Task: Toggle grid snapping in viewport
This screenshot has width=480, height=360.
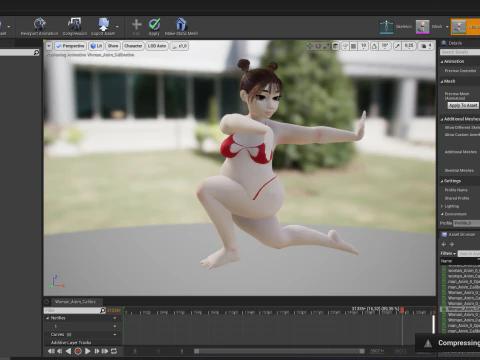Action: (354, 46)
